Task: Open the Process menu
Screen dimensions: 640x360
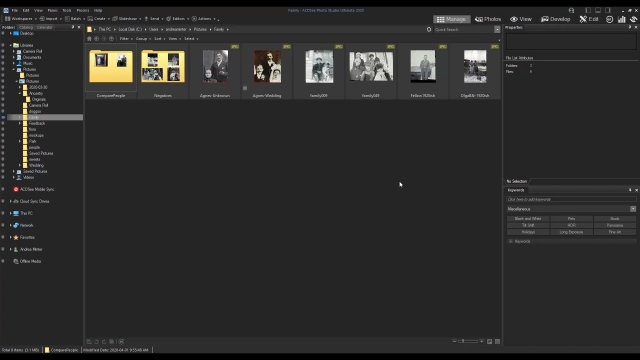Action: [83, 11]
